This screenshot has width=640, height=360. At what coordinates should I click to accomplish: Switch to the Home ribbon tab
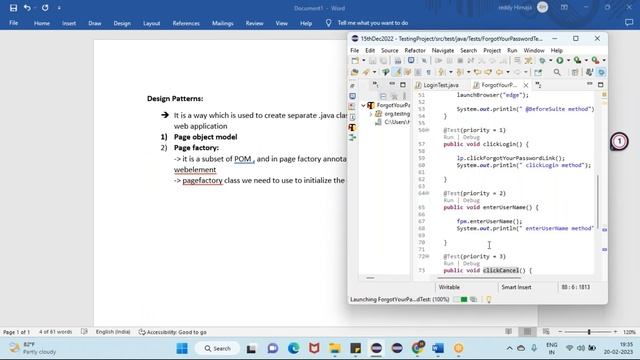pos(42,23)
